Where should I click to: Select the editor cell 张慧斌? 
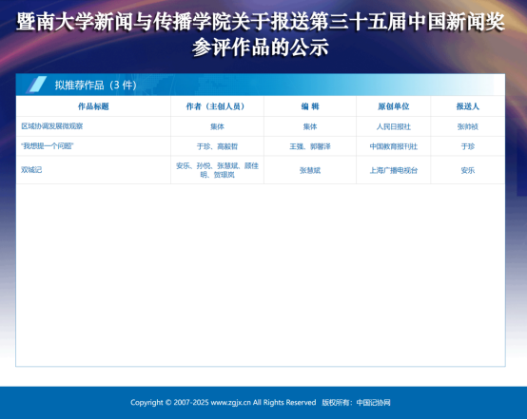coord(310,170)
